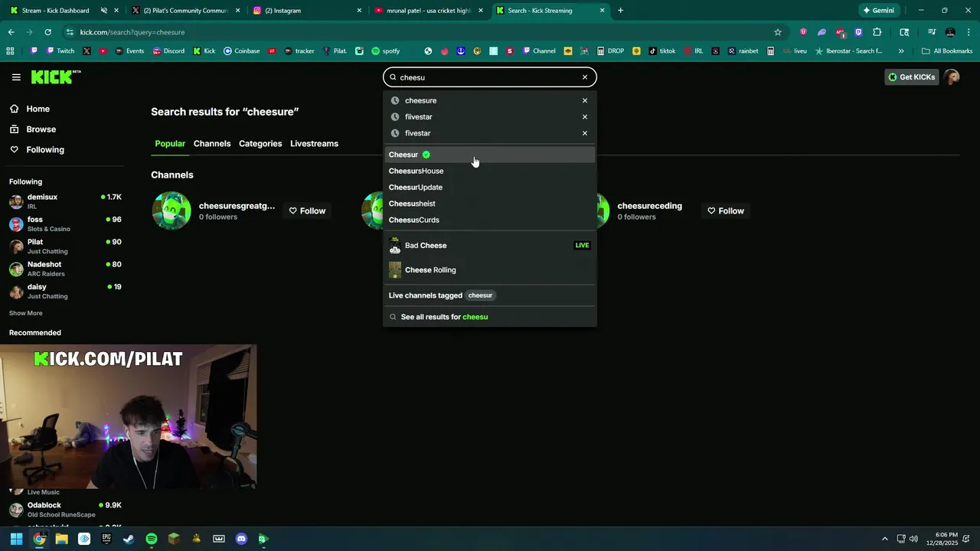Open the Extensions puzzle icon
980x551 pixels.
click(877, 32)
